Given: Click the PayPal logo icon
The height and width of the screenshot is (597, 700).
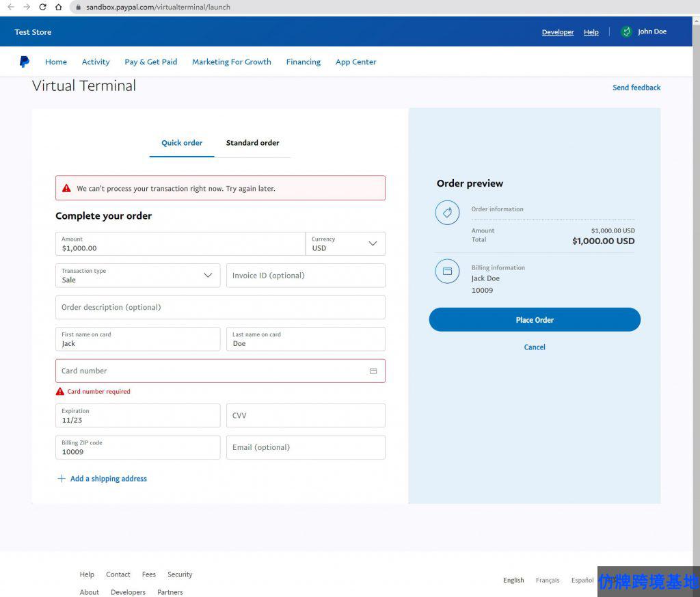Looking at the screenshot, I should click(x=25, y=62).
